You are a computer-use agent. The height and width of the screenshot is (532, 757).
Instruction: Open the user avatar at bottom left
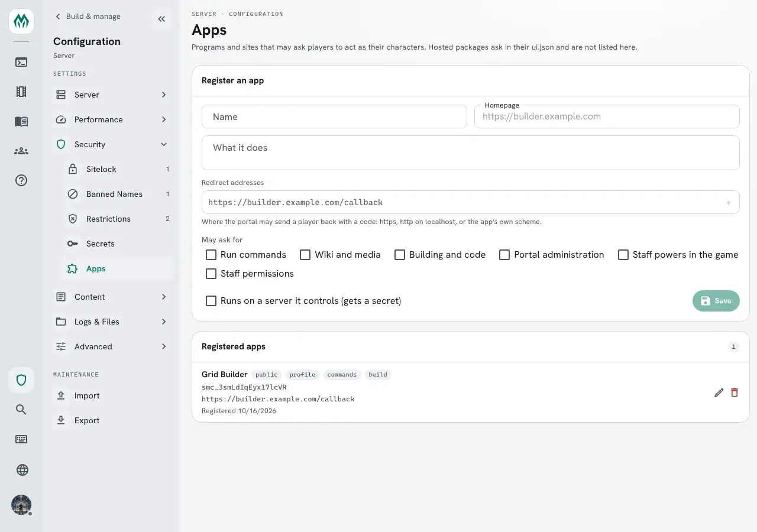click(21, 505)
